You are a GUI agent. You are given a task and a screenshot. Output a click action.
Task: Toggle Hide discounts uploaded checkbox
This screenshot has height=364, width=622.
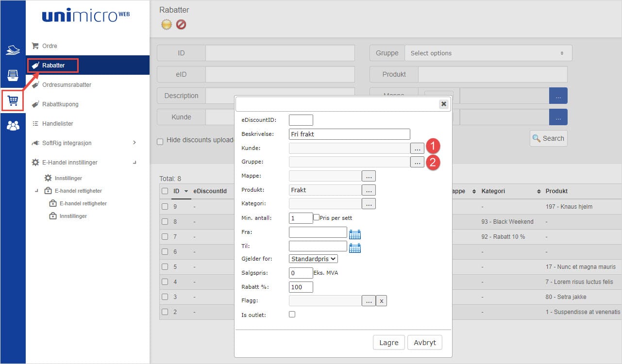[160, 142]
